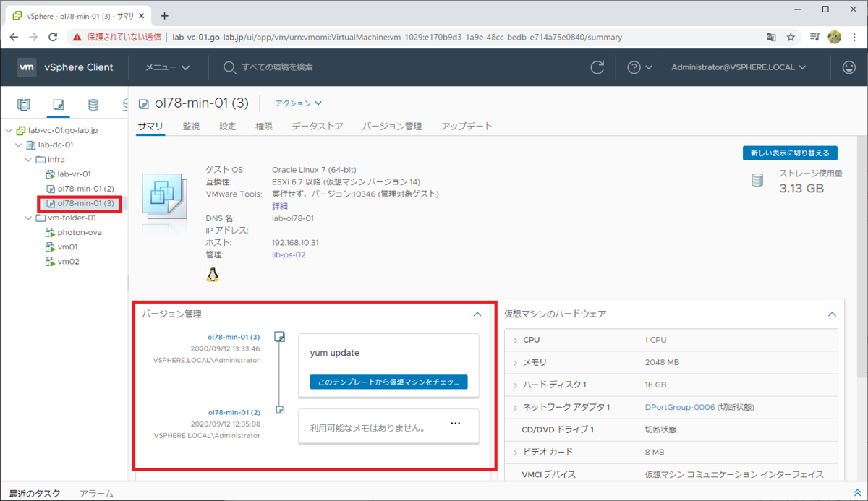This screenshot has height=501, width=868.
Task: Select vm02 in the inventory tree
Action: pyautogui.click(x=68, y=262)
